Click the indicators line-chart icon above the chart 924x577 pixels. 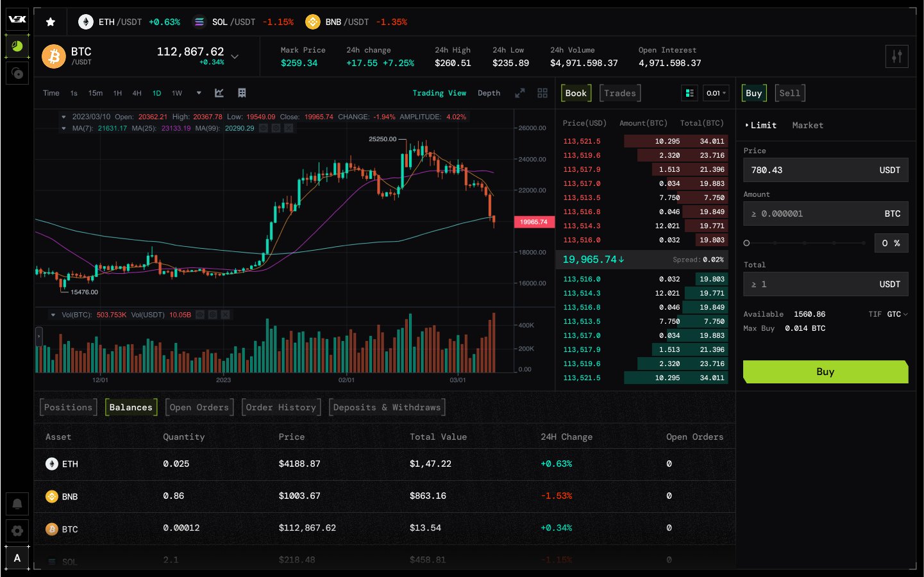pos(219,93)
